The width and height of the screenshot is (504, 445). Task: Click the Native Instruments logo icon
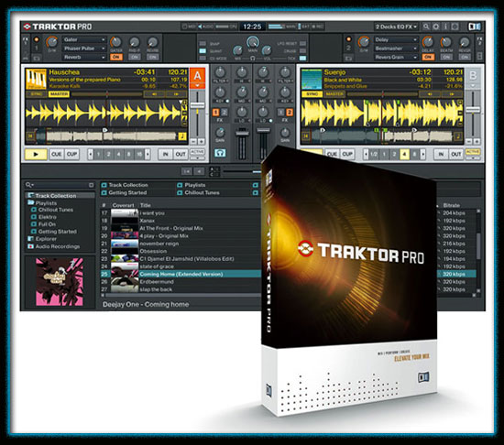coord(474,27)
